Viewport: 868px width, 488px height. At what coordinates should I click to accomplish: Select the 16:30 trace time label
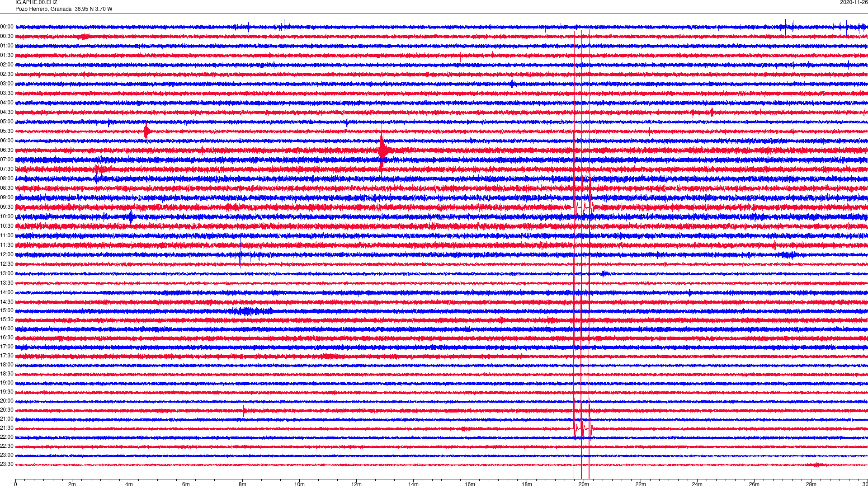(7, 338)
